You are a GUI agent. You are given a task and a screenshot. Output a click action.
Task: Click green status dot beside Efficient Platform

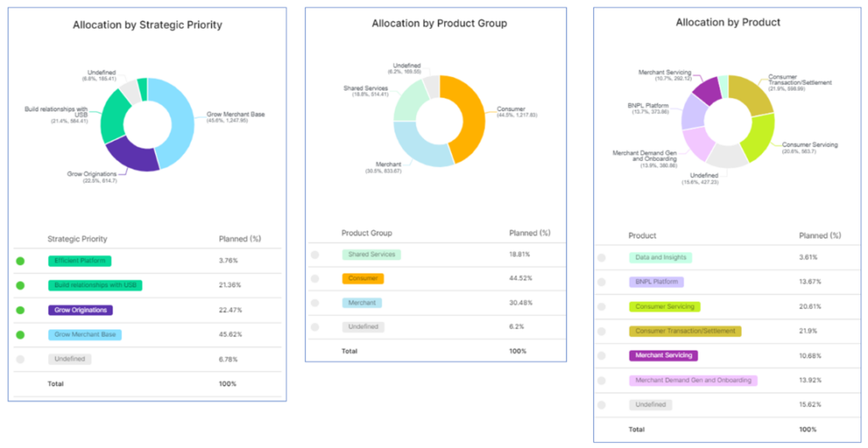[x=20, y=261]
